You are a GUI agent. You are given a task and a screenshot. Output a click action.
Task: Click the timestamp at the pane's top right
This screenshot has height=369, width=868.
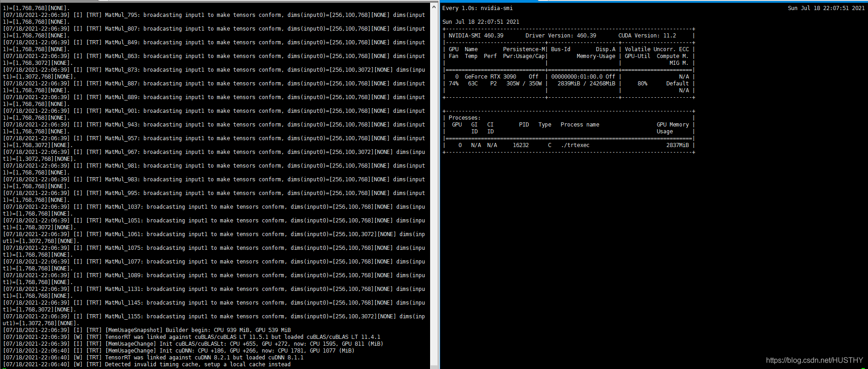point(826,8)
